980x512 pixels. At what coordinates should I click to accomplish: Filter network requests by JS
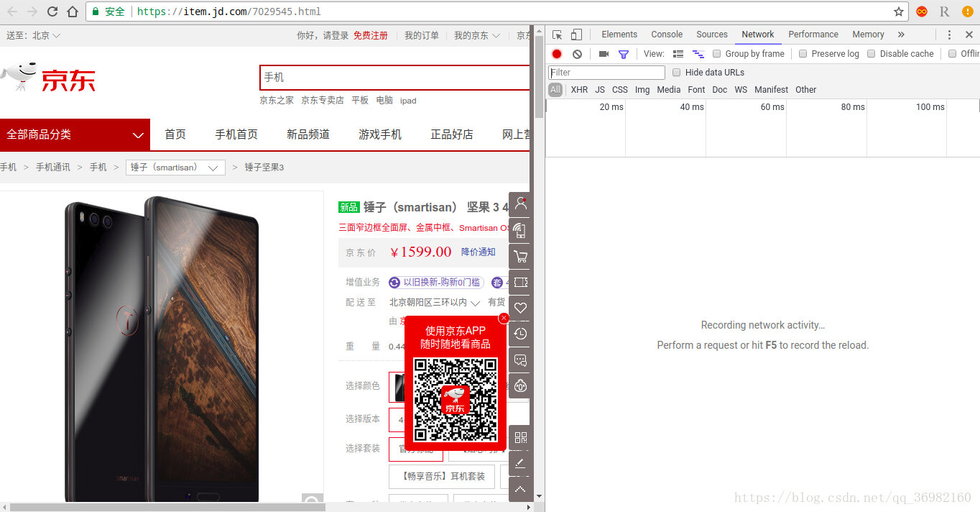tap(600, 90)
